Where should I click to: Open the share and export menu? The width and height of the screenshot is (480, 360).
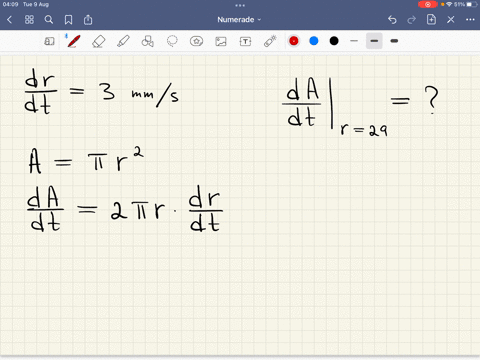click(88, 20)
